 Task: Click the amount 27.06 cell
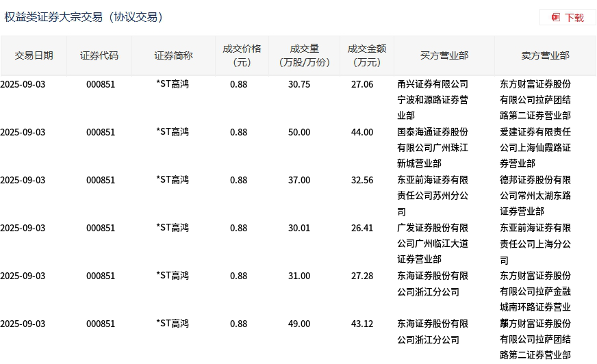pyautogui.click(x=362, y=84)
